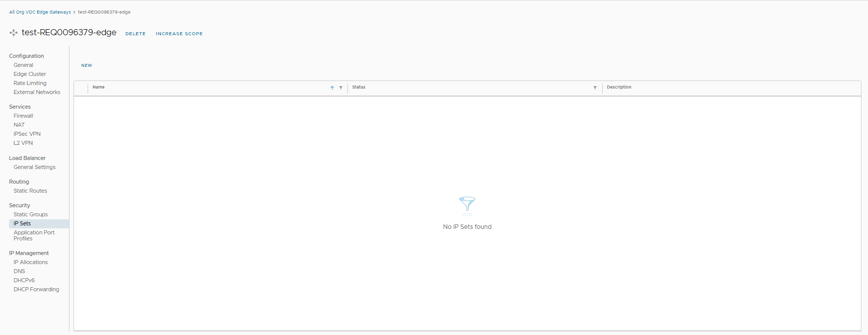Click the Load Balancer section heading
The height and width of the screenshot is (335, 868).
coord(27,158)
